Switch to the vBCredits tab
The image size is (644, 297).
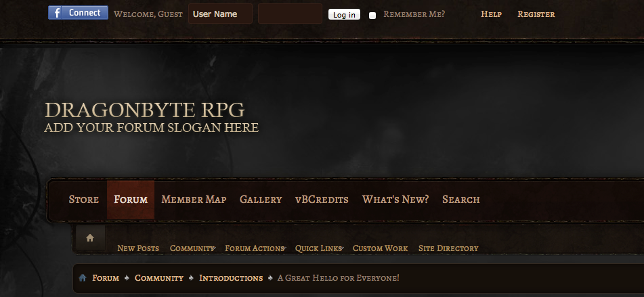pyautogui.click(x=322, y=200)
